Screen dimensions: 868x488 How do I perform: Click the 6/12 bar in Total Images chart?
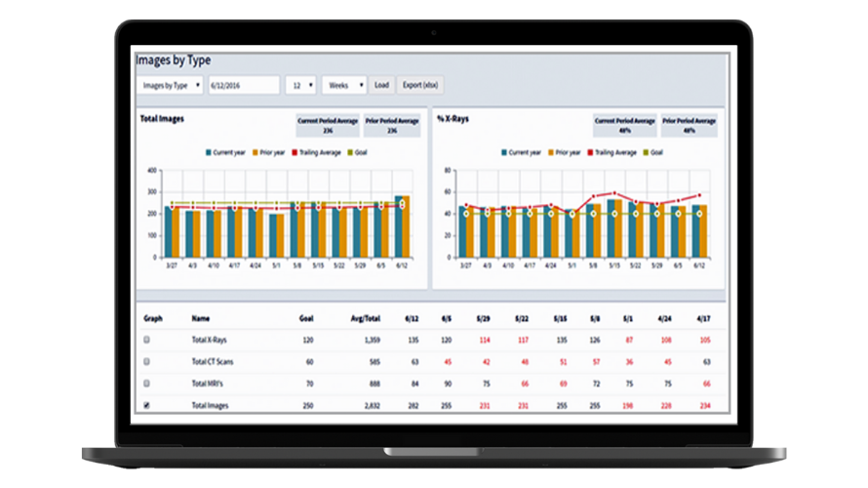point(402,226)
